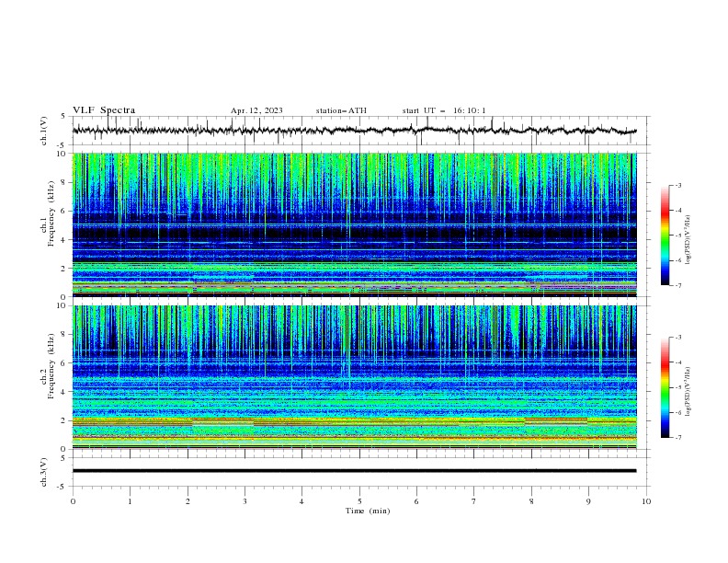Image resolution: width=728 pixels, height=563 pixels.
Task: Select the ch.2 "Frequency (kHz)" axis label
Action: (x=51, y=366)
